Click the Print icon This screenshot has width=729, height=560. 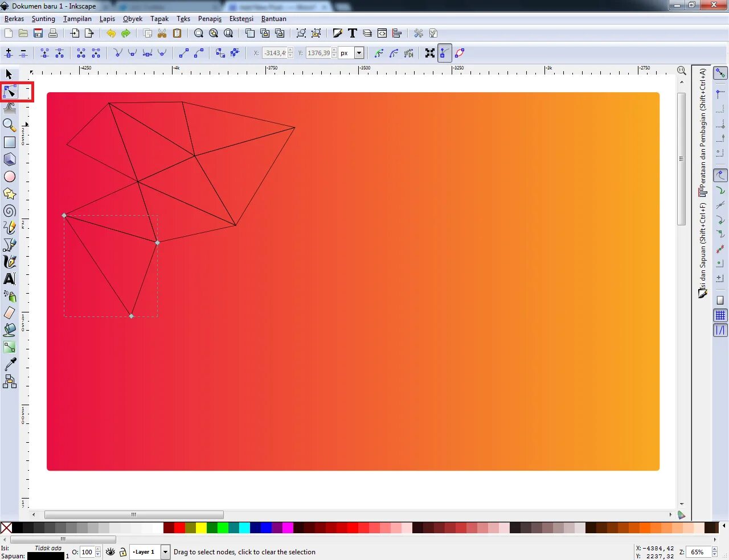click(53, 34)
